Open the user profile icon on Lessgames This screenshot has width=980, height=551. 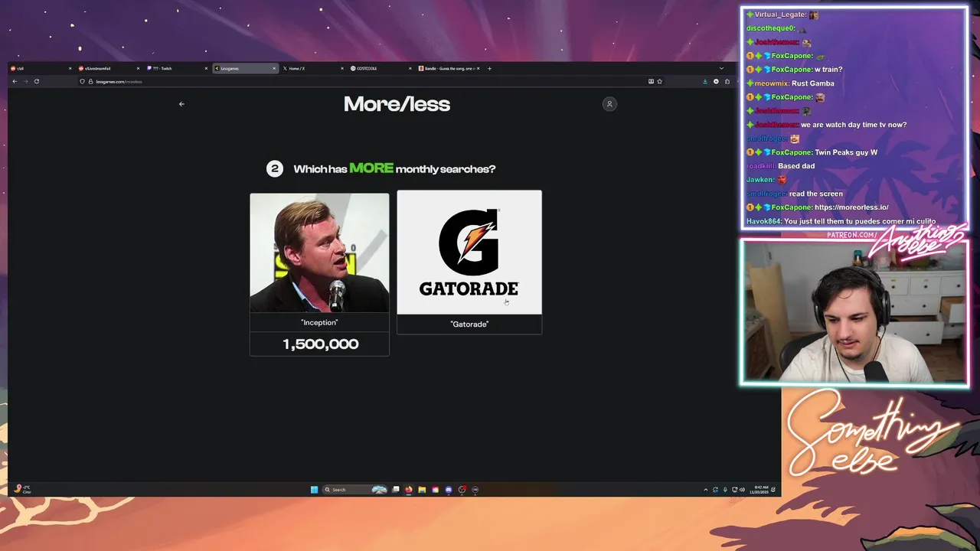click(609, 104)
